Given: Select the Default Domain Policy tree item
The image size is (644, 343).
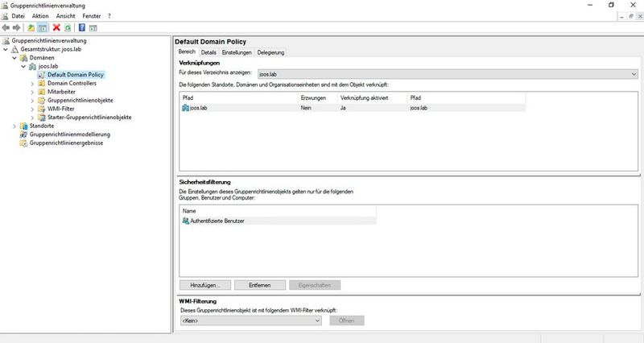Looking at the screenshot, I should pos(76,75).
